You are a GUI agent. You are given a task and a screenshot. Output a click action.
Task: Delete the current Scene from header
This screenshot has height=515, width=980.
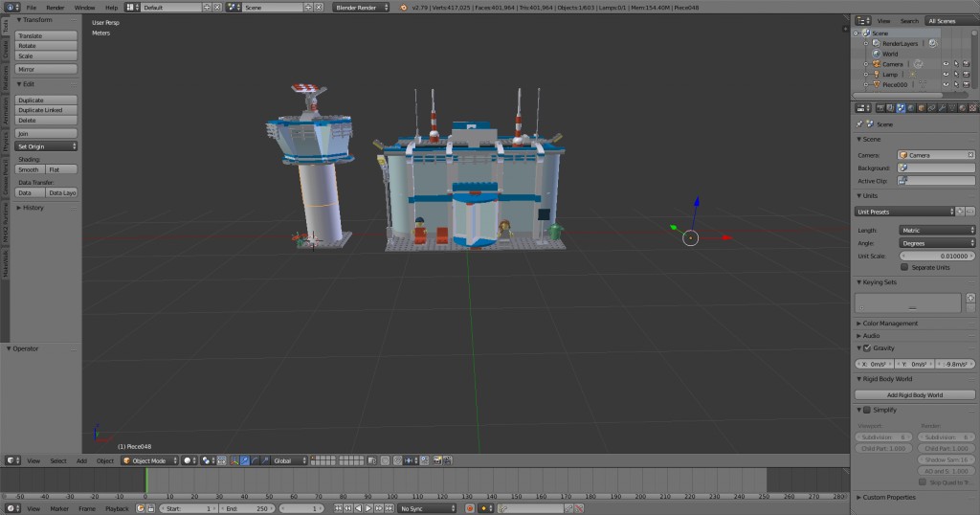[x=319, y=8]
